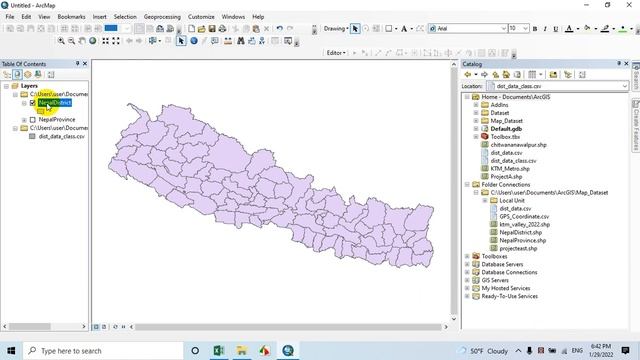The height and width of the screenshot is (360, 640).
Task: Undo the last action
Action: click(x=280, y=29)
